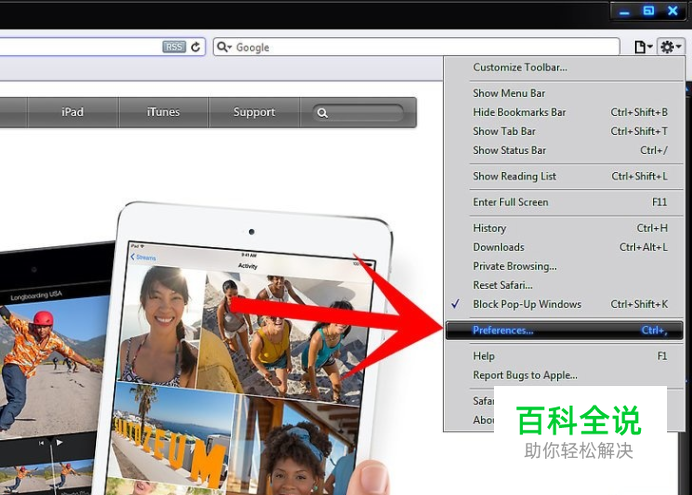Viewport: 692px width, 495px height.
Task: Open the page menu icon
Action: pyautogui.click(x=643, y=46)
